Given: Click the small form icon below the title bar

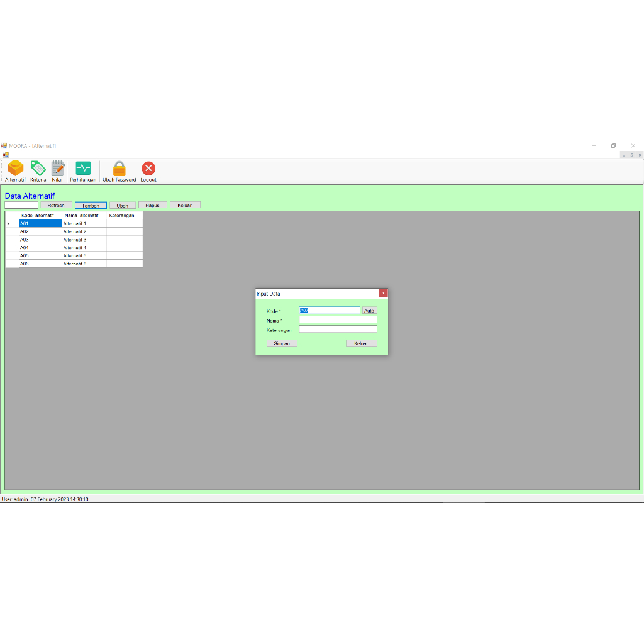Looking at the screenshot, I should (x=6, y=154).
